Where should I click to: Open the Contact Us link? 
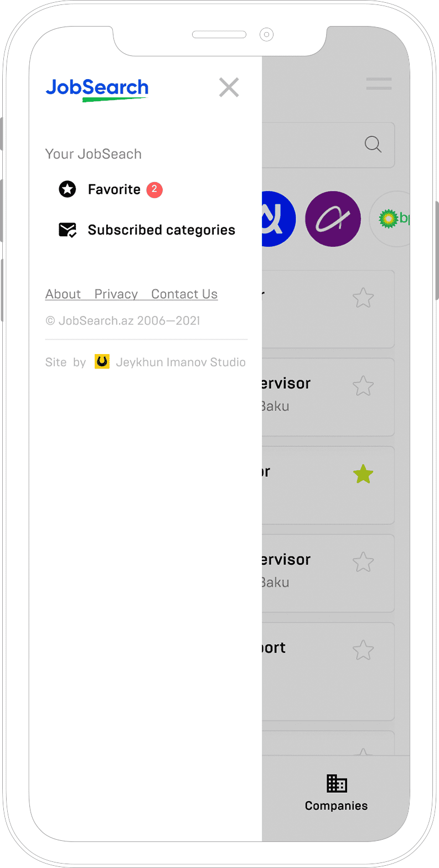tap(184, 294)
